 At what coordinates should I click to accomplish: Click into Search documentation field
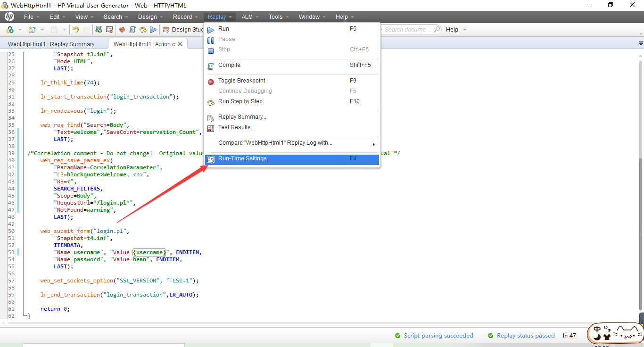(408, 29)
